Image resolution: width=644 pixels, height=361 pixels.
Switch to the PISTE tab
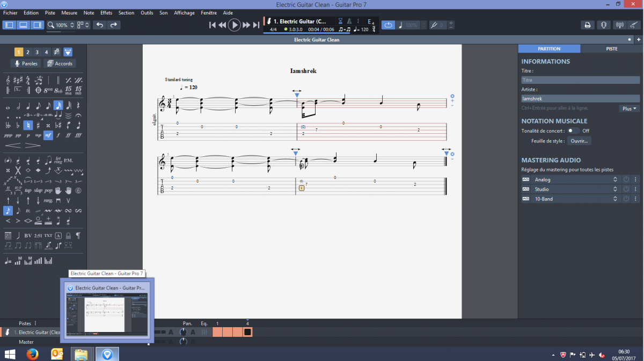pyautogui.click(x=612, y=48)
